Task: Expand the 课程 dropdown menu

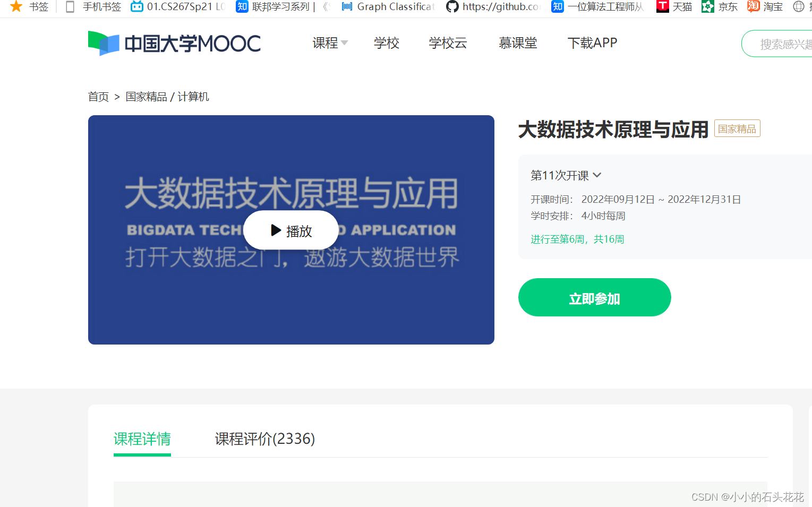Action: [330, 43]
